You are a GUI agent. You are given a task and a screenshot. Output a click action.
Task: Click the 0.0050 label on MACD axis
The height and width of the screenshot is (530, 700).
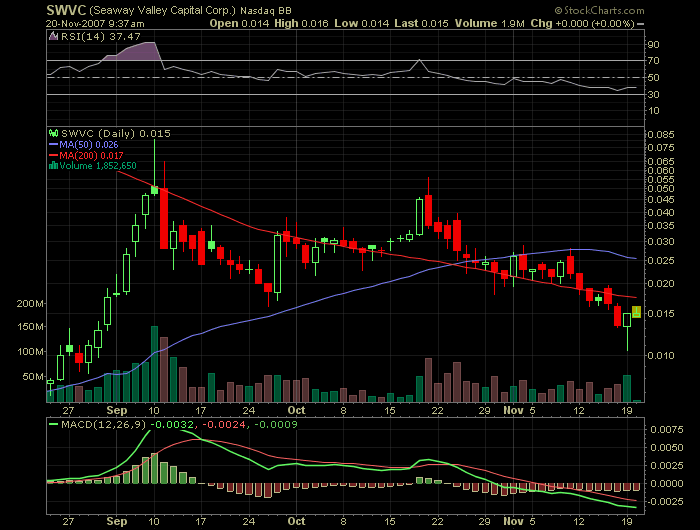(667, 447)
